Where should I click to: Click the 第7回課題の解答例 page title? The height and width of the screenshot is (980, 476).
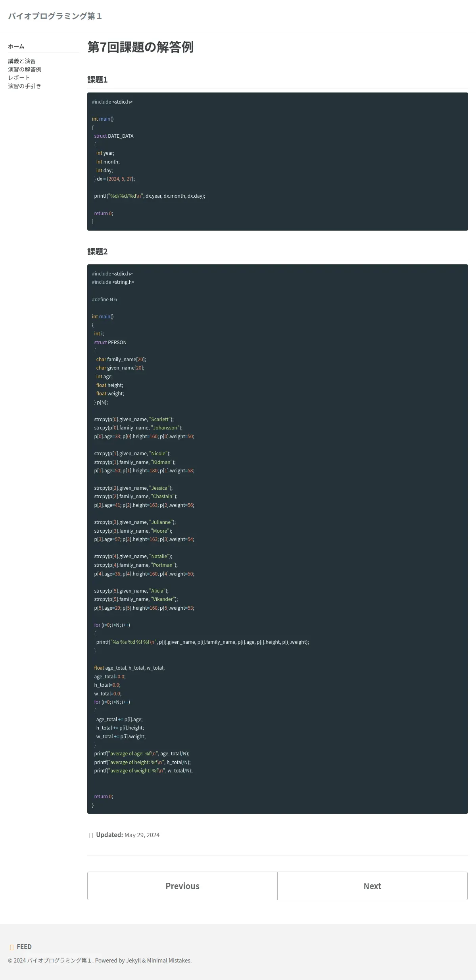[x=140, y=47]
